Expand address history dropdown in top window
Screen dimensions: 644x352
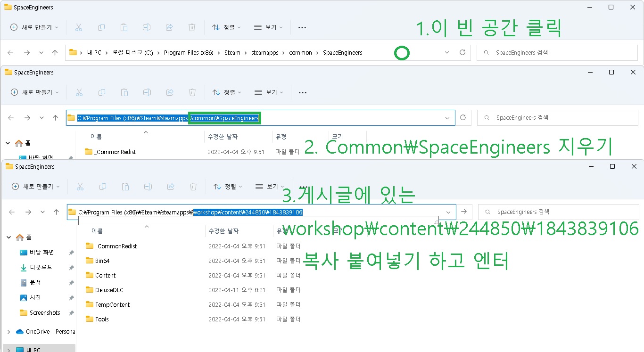(x=447, y=53)
